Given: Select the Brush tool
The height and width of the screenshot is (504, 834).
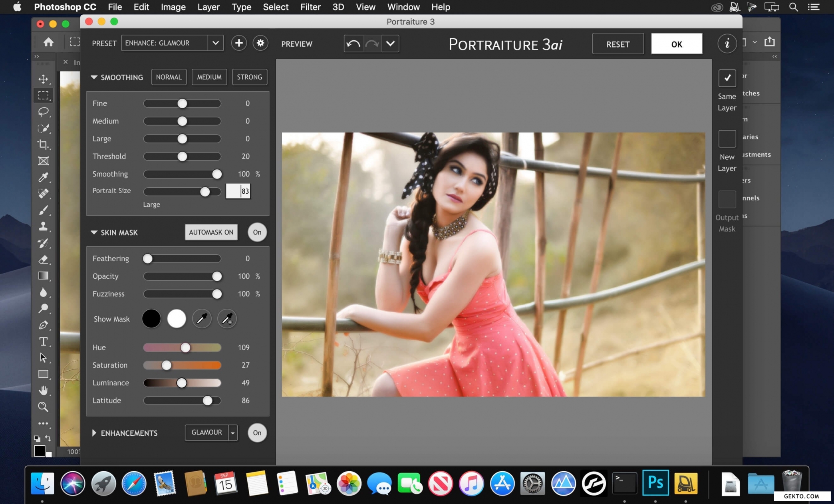Looking at the screenshot, I should pos(43,210).
